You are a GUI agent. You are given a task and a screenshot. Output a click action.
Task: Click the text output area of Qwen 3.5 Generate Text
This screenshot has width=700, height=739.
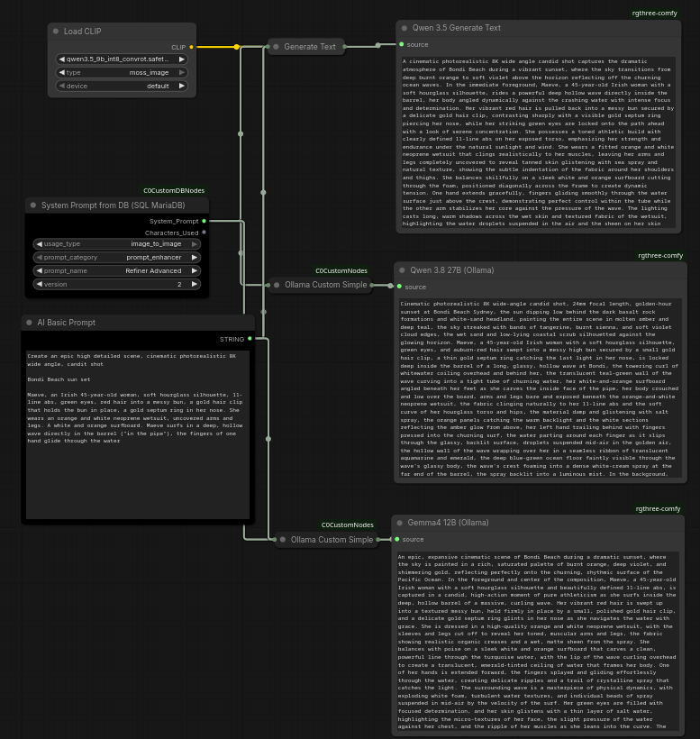point(539,142)
